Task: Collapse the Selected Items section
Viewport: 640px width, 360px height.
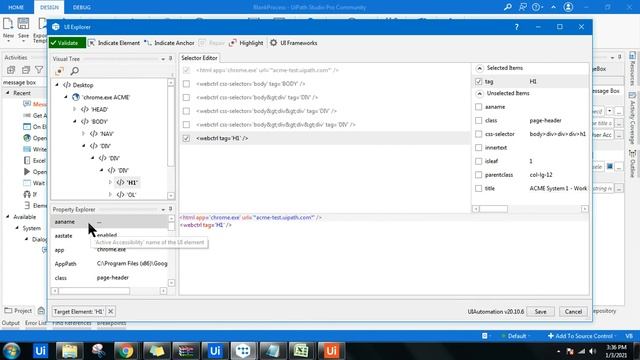Action: (480, 68)
